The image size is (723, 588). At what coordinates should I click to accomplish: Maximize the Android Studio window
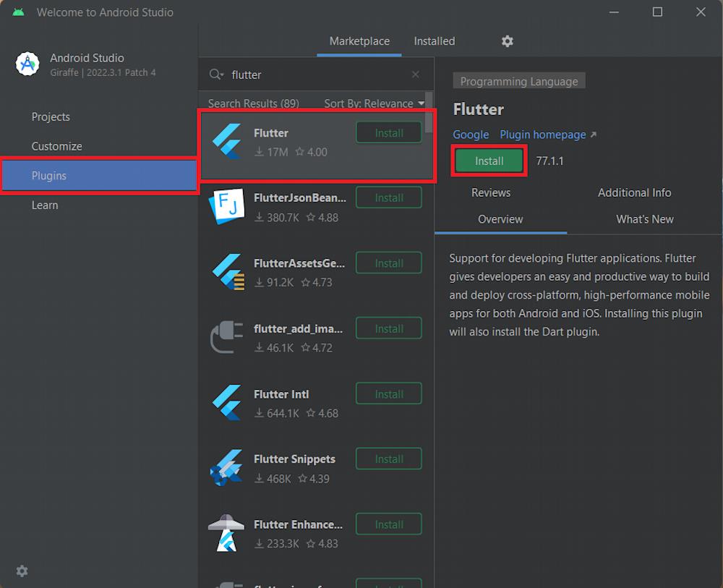[x=657, y=12]
